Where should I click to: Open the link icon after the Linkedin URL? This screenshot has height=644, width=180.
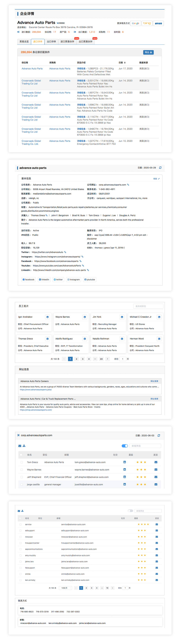point(88,270)
